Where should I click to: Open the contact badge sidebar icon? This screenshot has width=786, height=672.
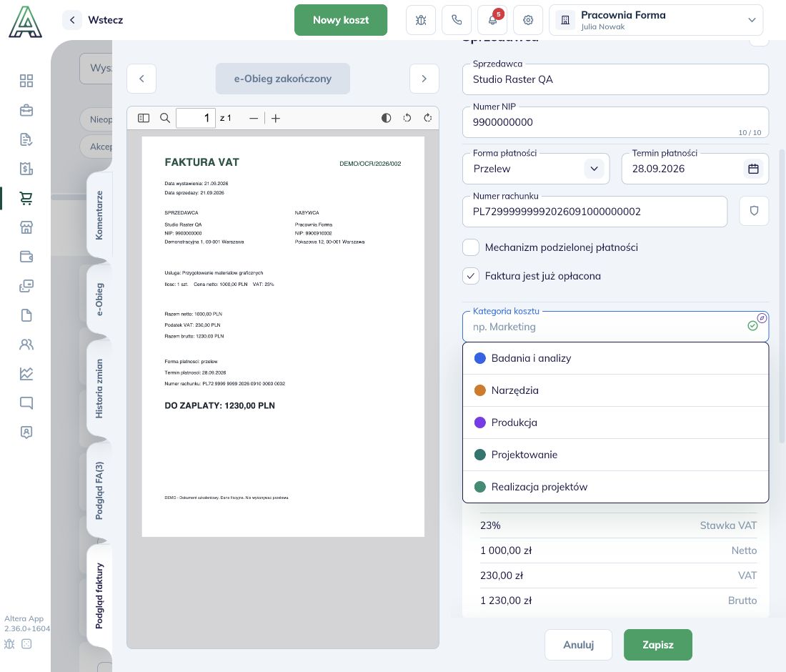point(26,433)
